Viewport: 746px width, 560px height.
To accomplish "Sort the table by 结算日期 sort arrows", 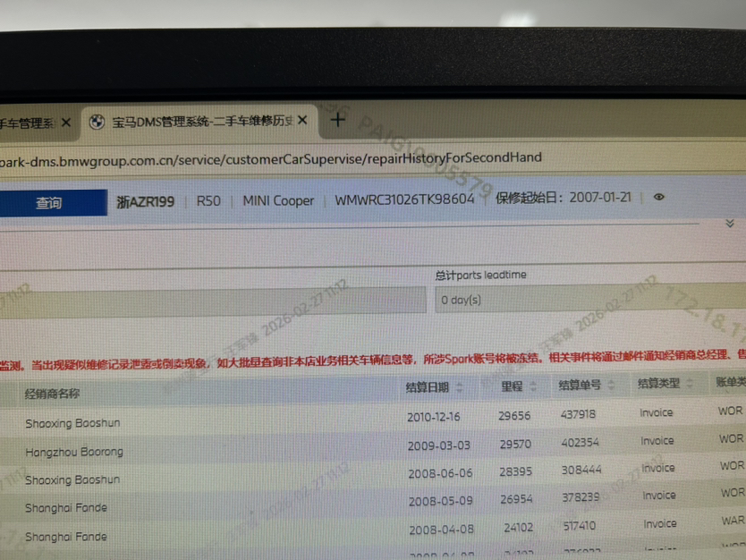I will (460, 387).
